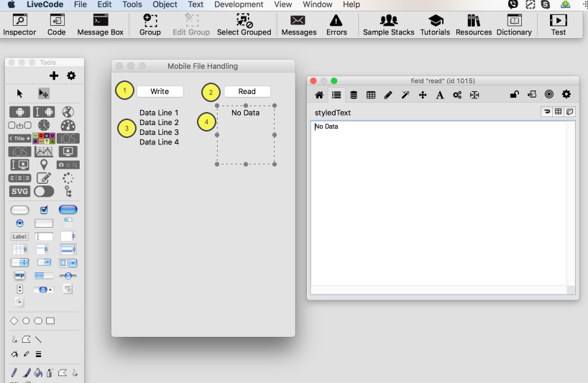Open the File menu
Viewport: 588px width, 383px height.
click(x=81, y=4)
